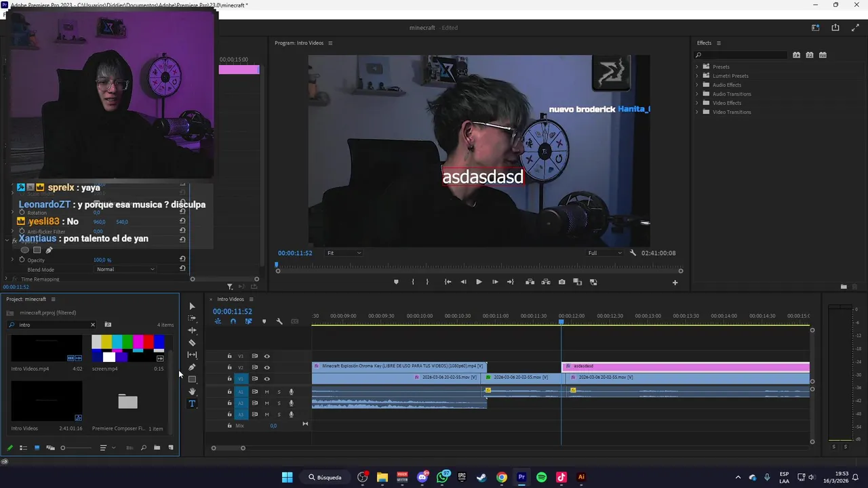Select the Slip tool
This screenshot has height=488, width=868.
[x=192, y=354]
